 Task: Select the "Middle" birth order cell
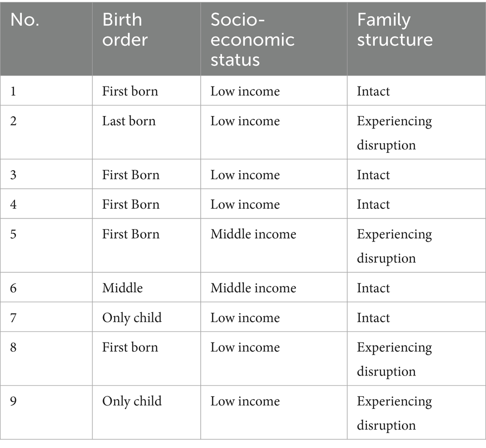click(122, 288)
